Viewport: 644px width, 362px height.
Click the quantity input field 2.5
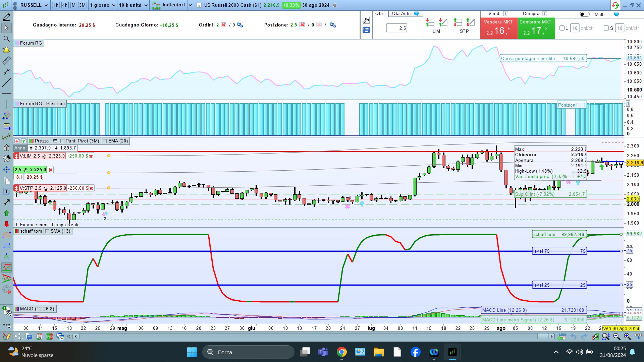pos(396,28)
